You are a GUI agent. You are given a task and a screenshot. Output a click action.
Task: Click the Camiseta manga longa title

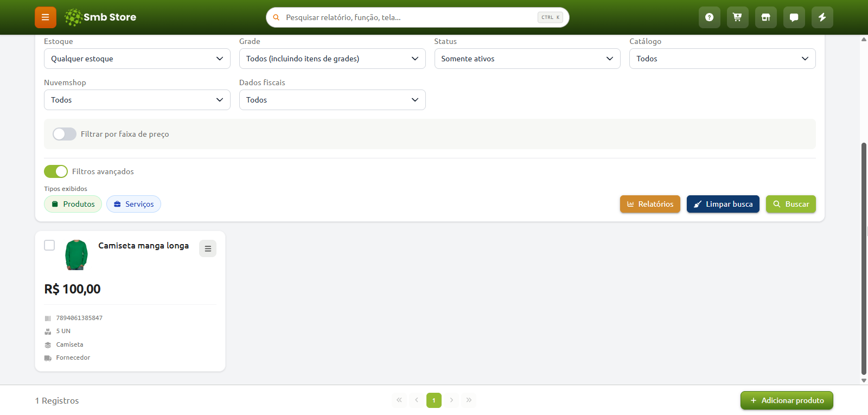[144, 246]
